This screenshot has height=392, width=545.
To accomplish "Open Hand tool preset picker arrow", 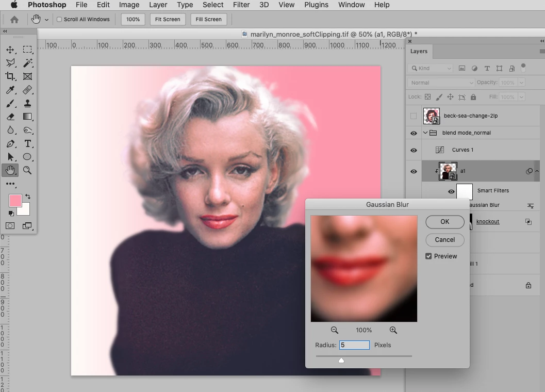I will point(46,20).
